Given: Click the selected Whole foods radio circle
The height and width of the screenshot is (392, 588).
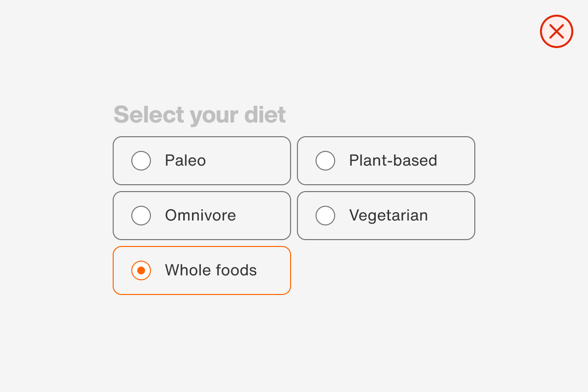Looking at the screenshot, I should pos(141,270).
